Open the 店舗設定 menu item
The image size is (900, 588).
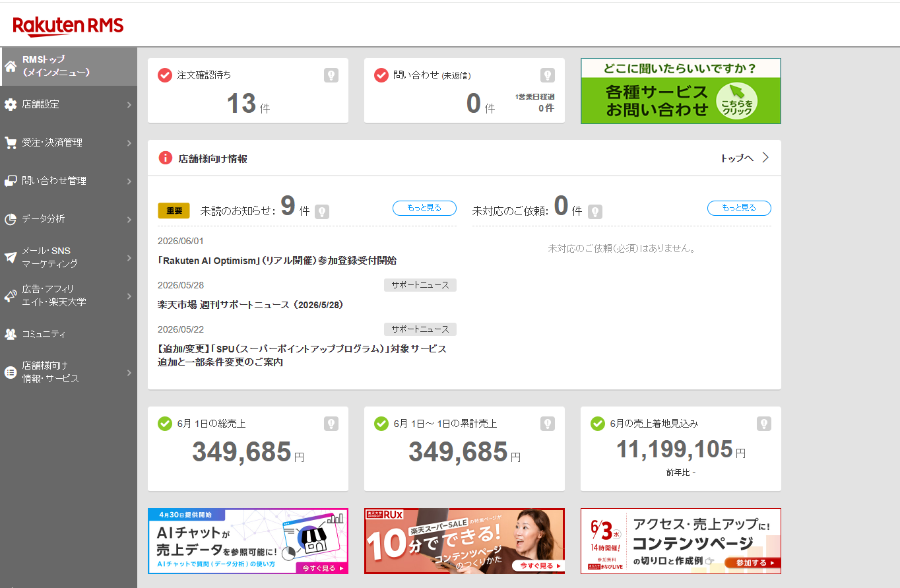tap(69, 104)
